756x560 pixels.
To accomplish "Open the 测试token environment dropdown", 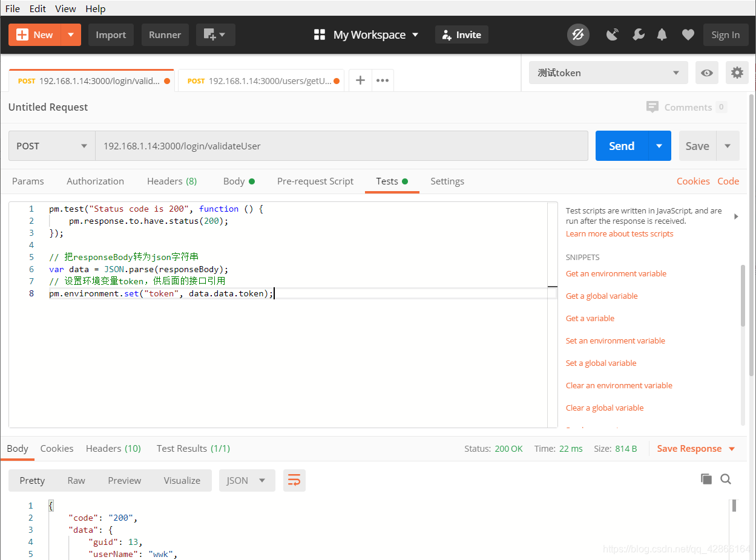I will [x=608, y=73].
